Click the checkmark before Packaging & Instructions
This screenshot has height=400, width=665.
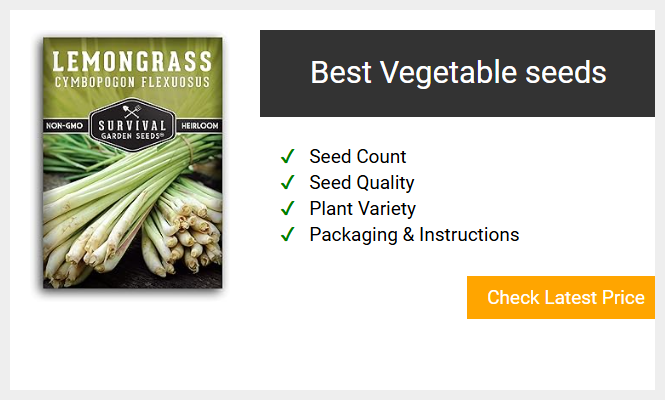click(x=288, y=234)
